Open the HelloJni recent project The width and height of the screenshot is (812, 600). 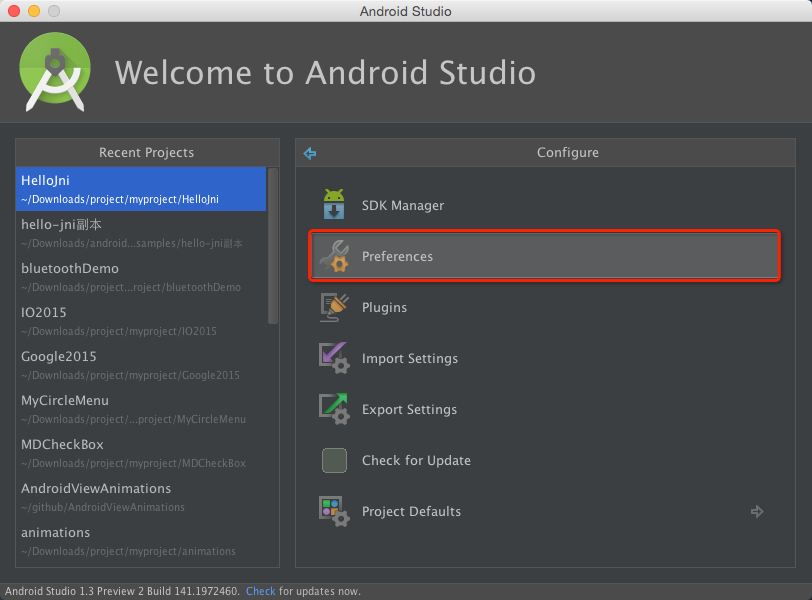[141, 189]
